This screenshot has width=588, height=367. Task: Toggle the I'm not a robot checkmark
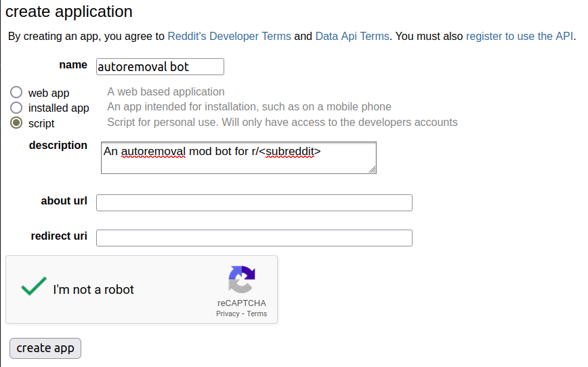pyautogui.click(x=34, y=286)
